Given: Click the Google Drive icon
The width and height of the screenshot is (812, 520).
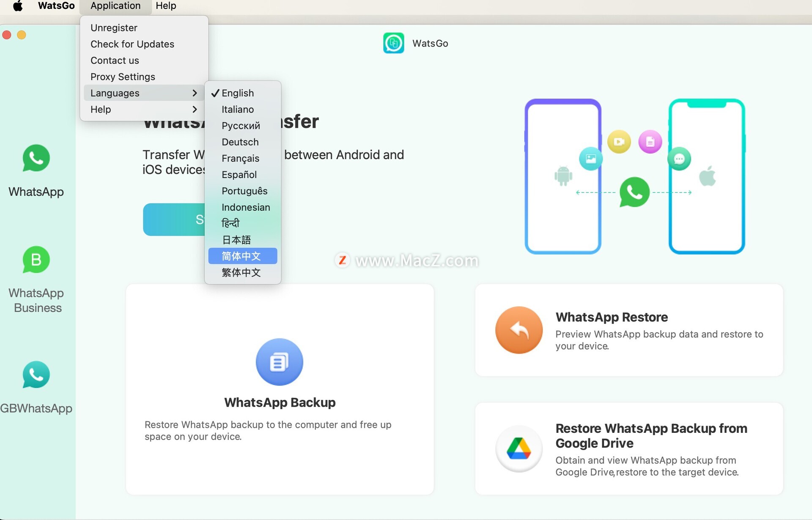Looking at the screenshot, I should 519,448.
